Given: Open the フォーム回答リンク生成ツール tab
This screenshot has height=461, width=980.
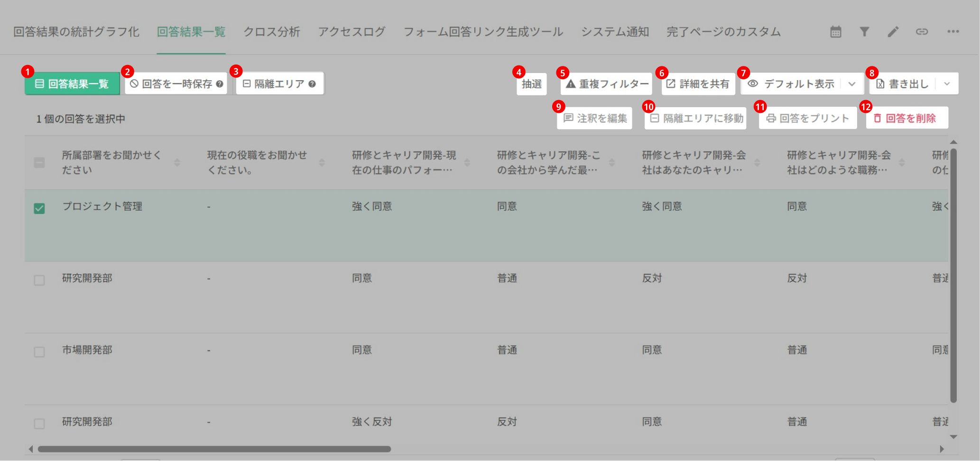Looking at the screenshot, I should pyautogui.click(x=483, y=32).
